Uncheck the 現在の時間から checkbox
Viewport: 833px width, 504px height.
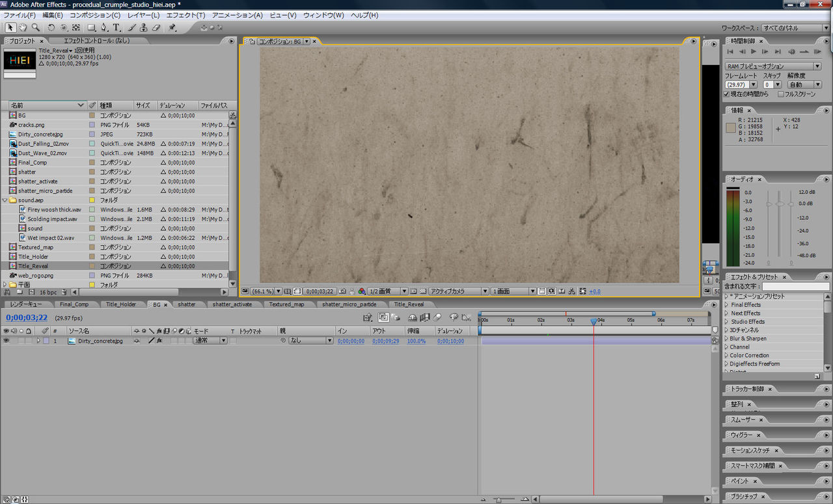point(726,94)
